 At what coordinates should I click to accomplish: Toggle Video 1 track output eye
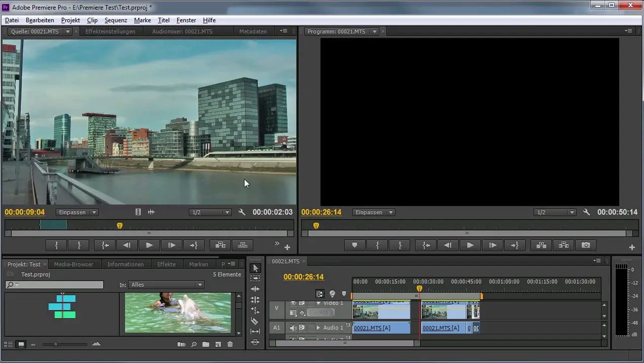(293, 303)
